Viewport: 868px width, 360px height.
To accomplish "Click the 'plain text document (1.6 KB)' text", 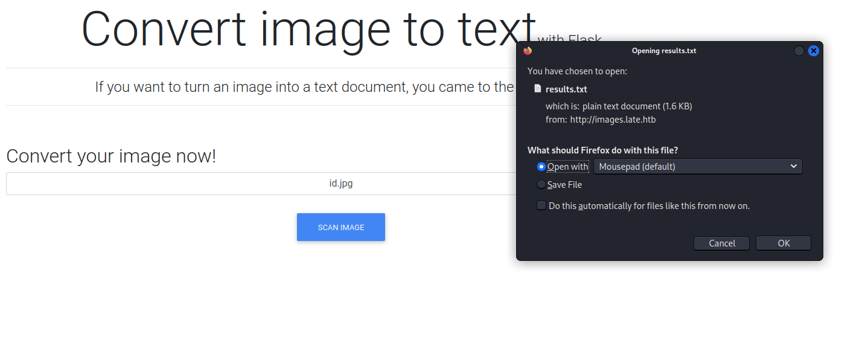I will pos(637,106).
